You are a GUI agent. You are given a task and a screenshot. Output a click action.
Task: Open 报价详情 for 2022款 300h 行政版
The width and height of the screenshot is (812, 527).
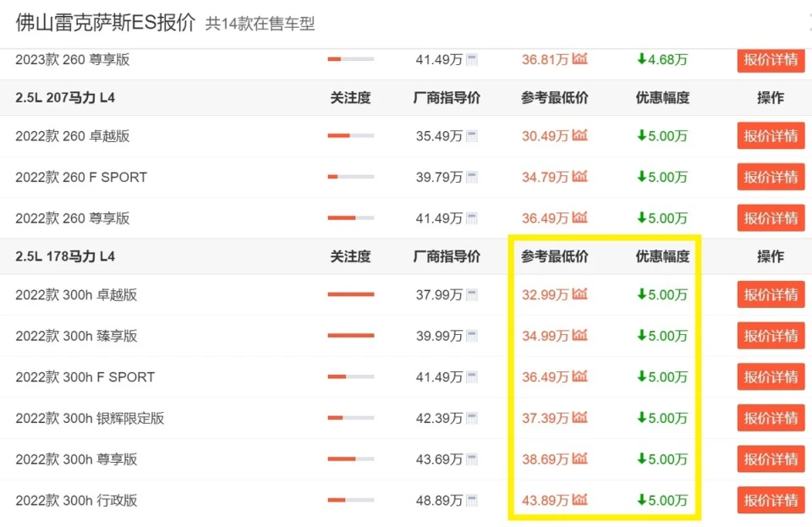(771, 500)
